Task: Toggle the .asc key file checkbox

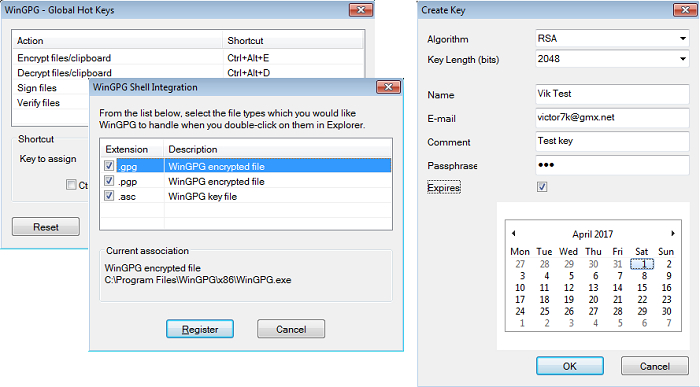Action: point(109,196)
